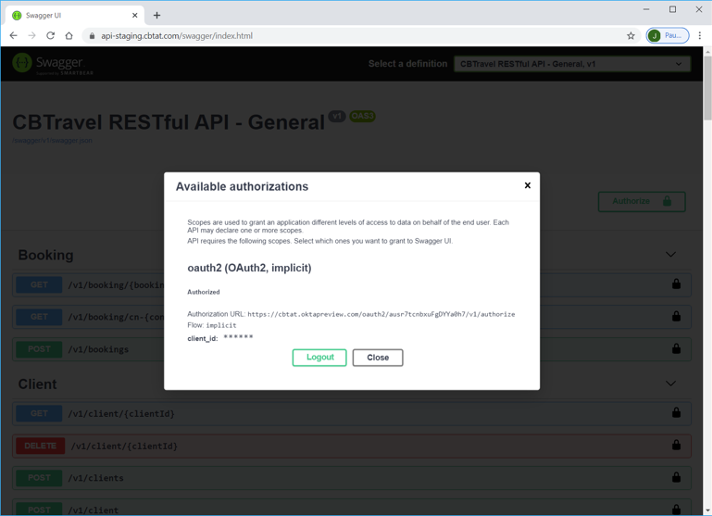
Task: Click the Close button in dialog
Action: [378, 357]
